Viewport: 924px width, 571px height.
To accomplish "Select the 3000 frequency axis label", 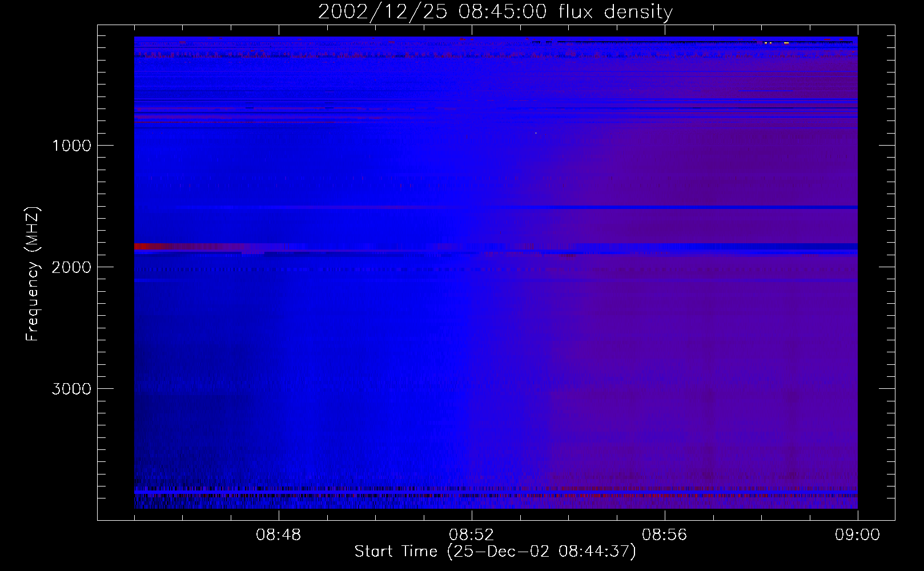I will coord(71,389).
